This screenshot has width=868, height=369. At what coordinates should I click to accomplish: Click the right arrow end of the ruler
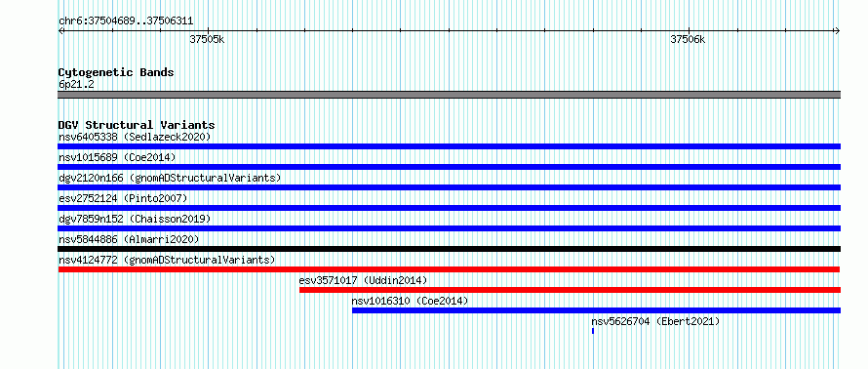[837, 30]
